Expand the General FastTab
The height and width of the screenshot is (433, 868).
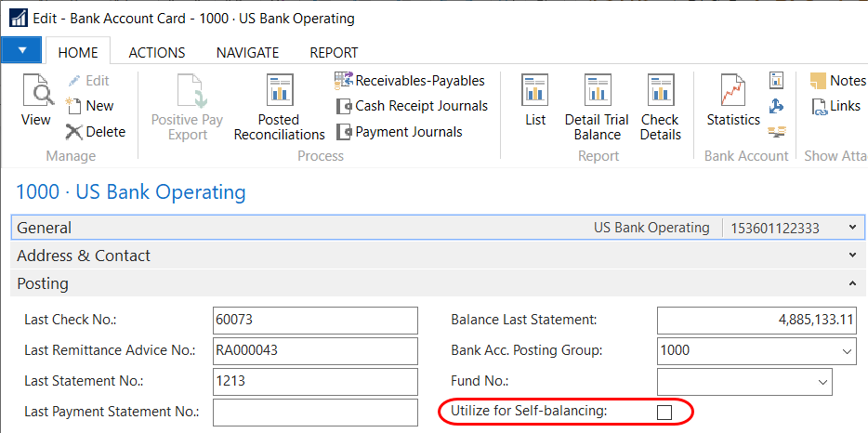tap(852, 228)
